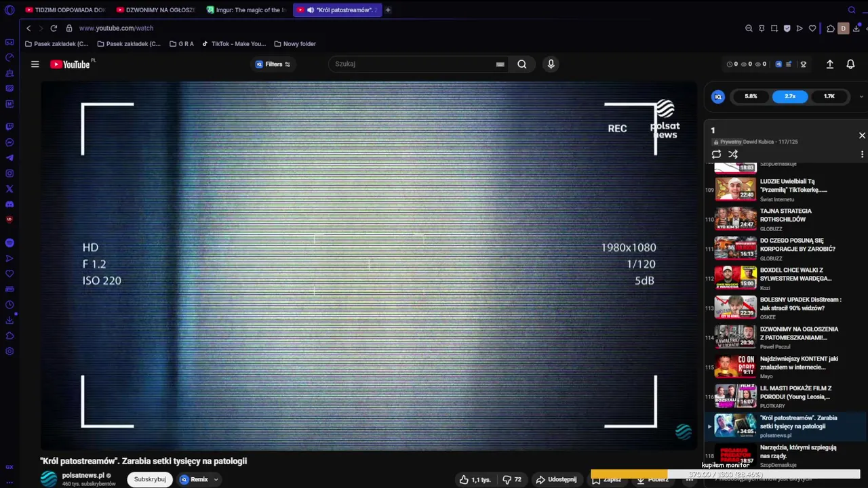The image size is (868, 488).
Task: Go to YouTube home via logo
Action: (x=70, y=64)
